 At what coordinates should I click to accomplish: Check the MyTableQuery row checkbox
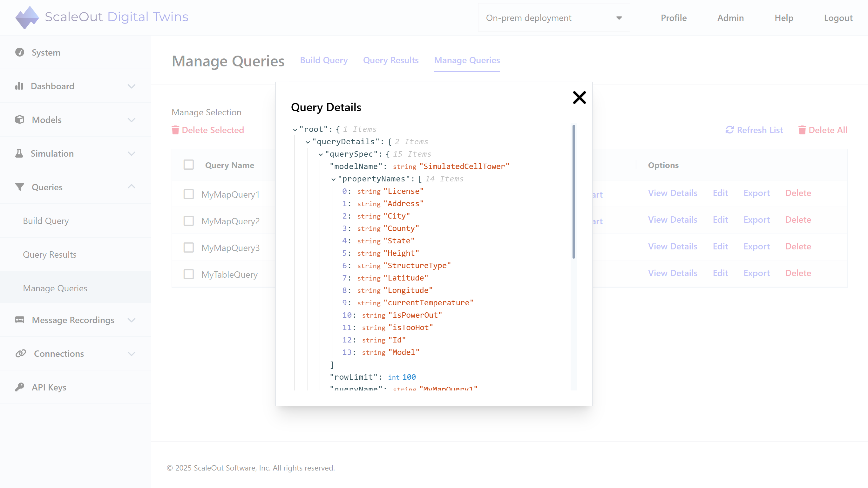(189, 274)
